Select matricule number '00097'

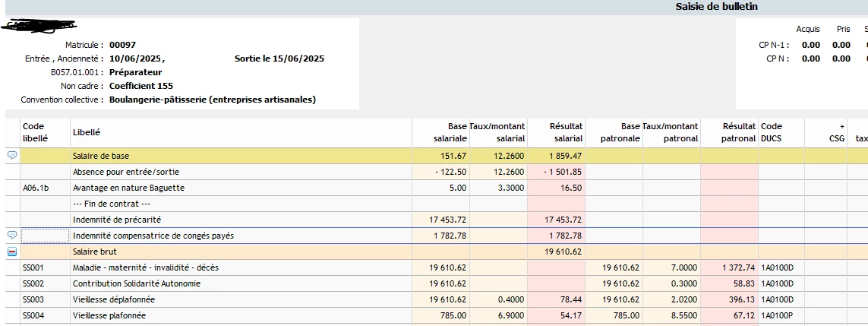coord(122,45)
